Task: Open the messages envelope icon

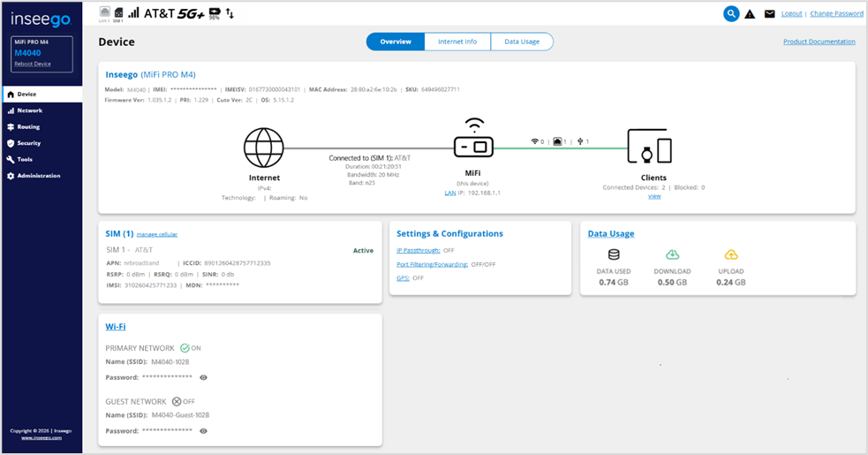Action: [769, 14]
